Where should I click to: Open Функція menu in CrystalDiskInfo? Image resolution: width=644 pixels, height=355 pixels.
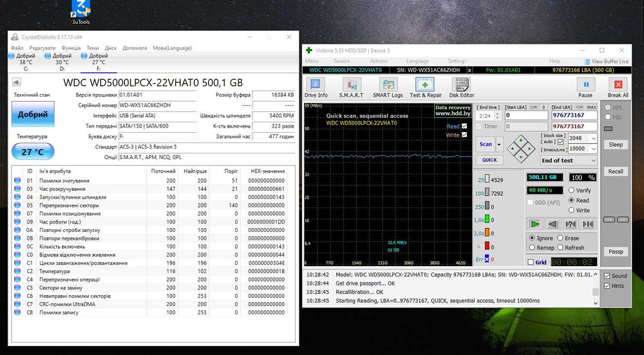click(x=71, y=48)
